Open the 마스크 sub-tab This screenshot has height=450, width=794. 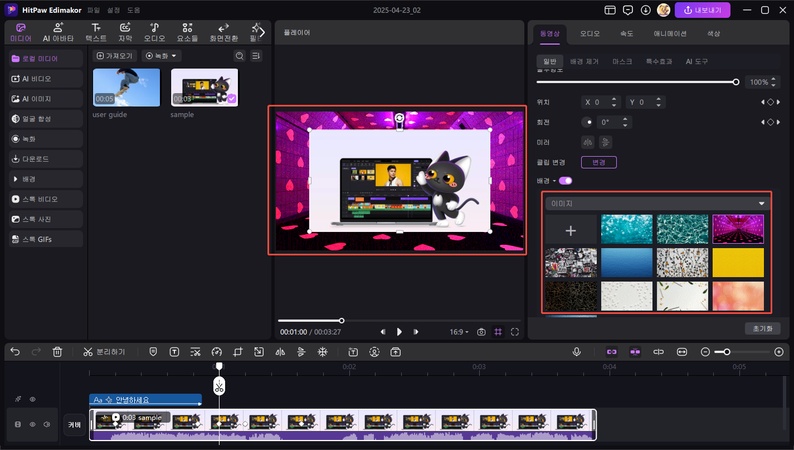(622, 61)
